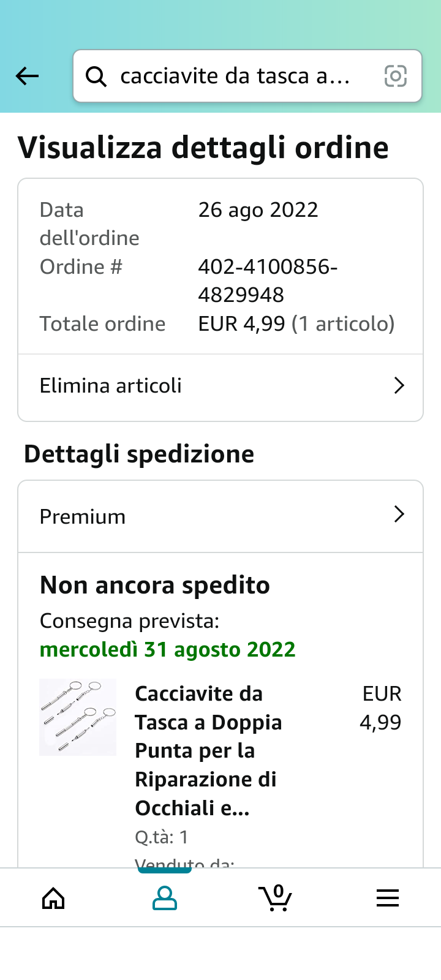Tap the magnifying glass search icon
The image size is (441, 980).
click(96, 77)
